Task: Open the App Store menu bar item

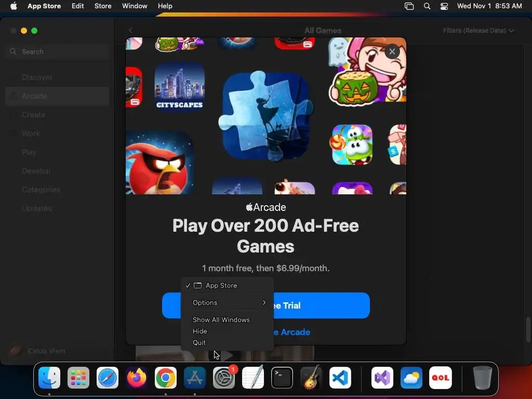Action: click(x=44, y=6)
